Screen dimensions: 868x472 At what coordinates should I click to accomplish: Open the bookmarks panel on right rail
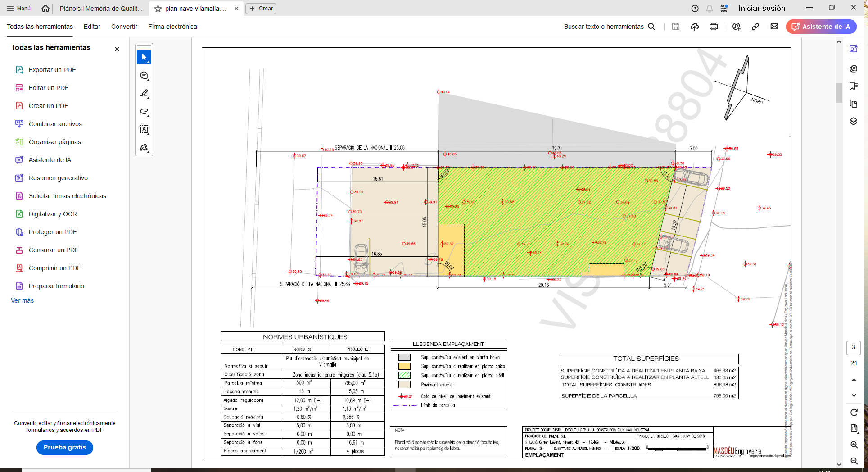(x=853, y=86)
